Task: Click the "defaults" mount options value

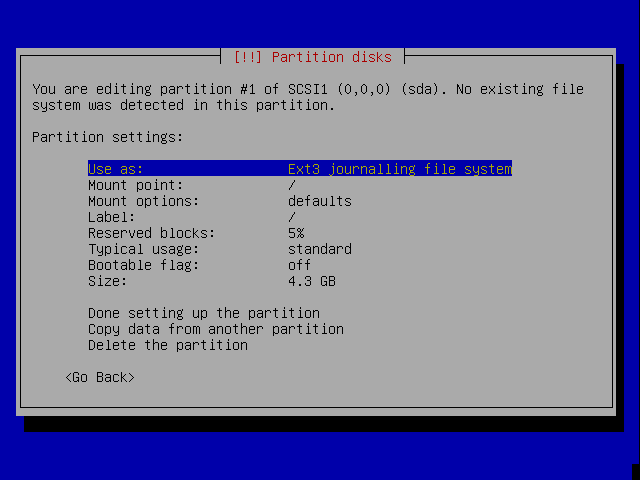Action: click(319, 201)
